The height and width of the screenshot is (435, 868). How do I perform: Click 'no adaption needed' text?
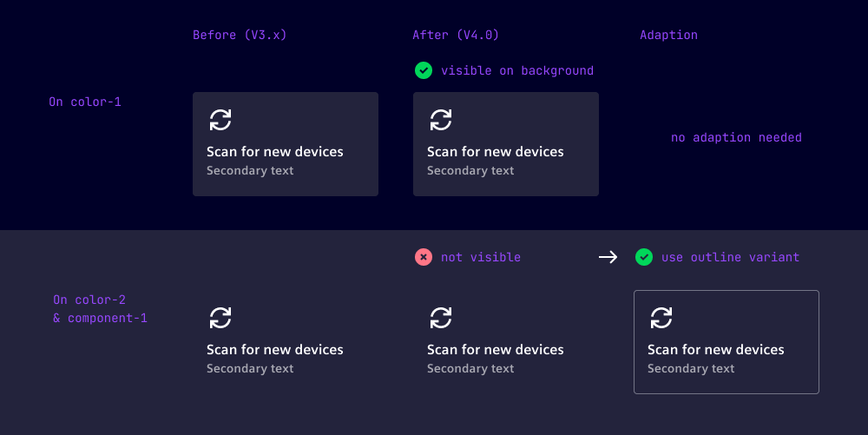pos(736,137)
